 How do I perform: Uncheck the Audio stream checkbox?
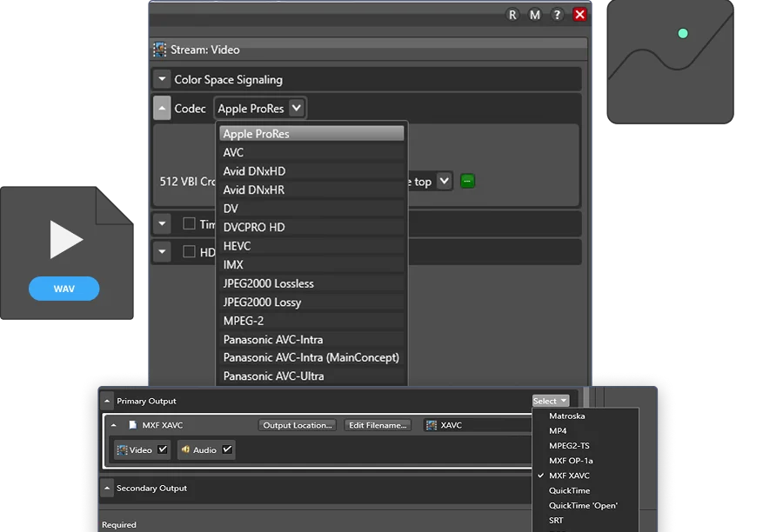[x=227, y=449]
